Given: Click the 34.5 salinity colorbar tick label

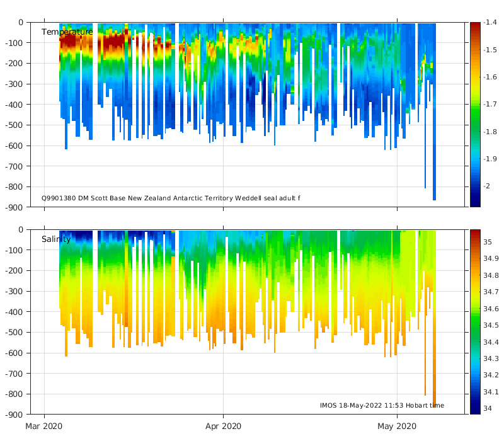Looking at the screenshot, I should click(490, 325).
